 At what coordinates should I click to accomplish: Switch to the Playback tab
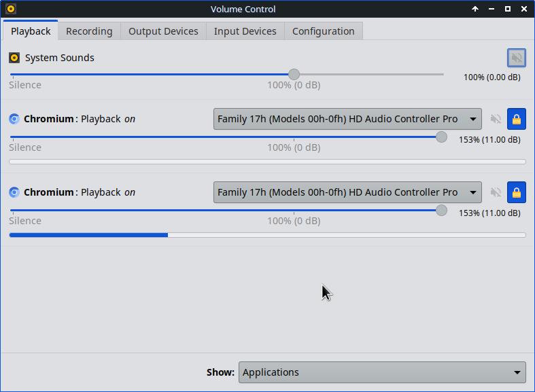pos(31,31)
